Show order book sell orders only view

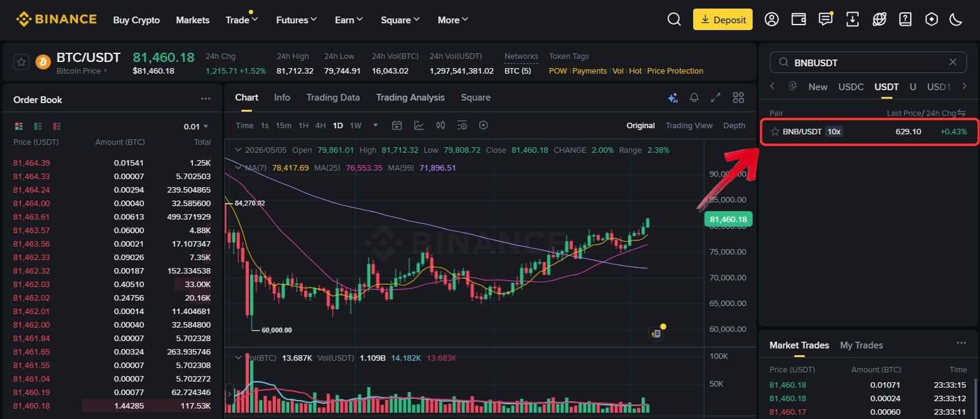(x=57, y=126)
